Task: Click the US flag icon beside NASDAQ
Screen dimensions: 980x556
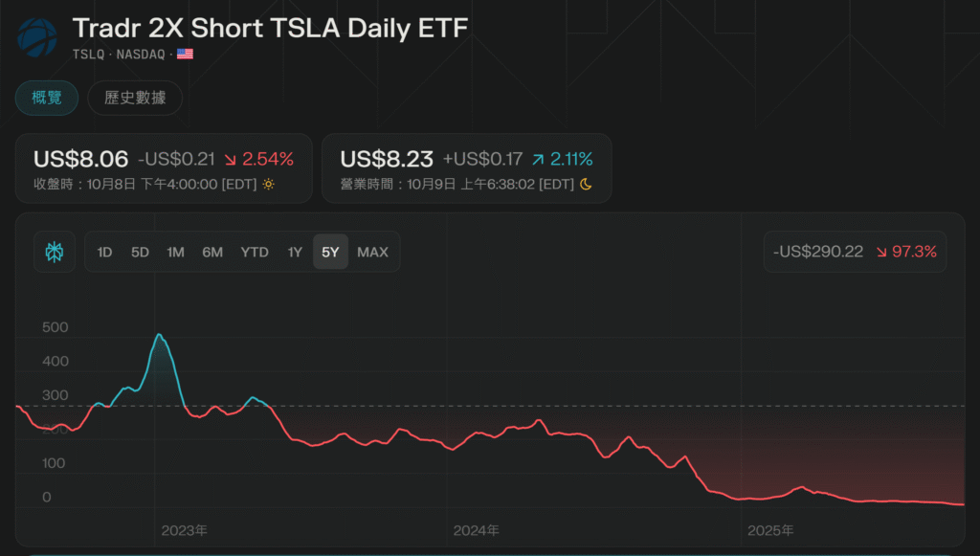Action: click(x=185, y=54)
